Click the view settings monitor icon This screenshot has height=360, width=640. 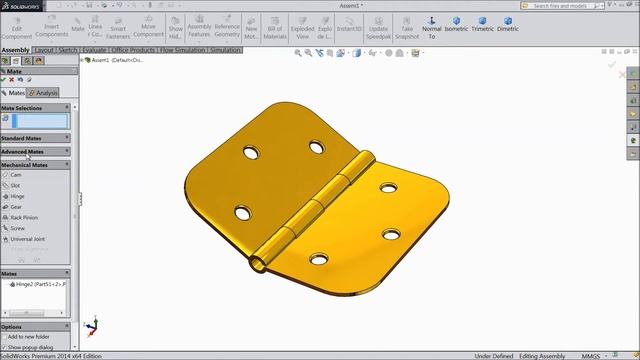pyautogui.click(x=416, y=53)
